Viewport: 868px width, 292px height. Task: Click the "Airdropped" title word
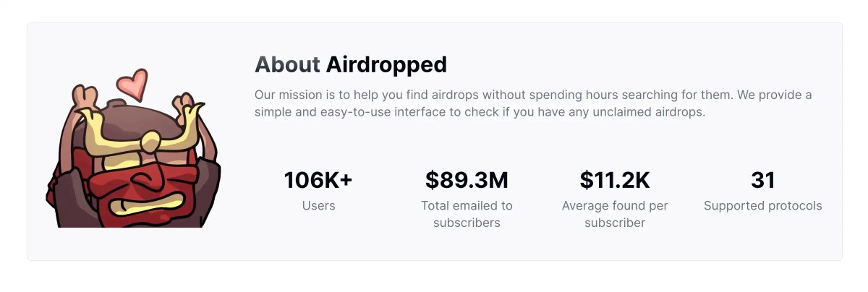click(386, 65)
